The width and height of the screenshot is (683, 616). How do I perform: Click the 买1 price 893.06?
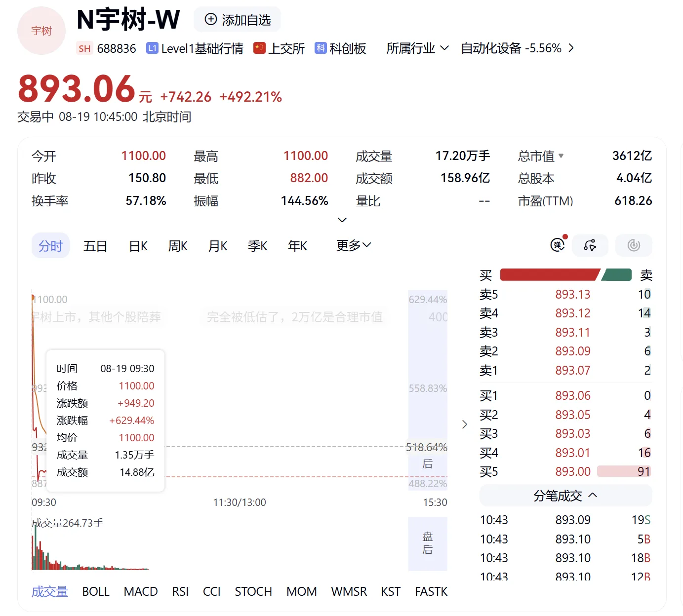point(572,395)
